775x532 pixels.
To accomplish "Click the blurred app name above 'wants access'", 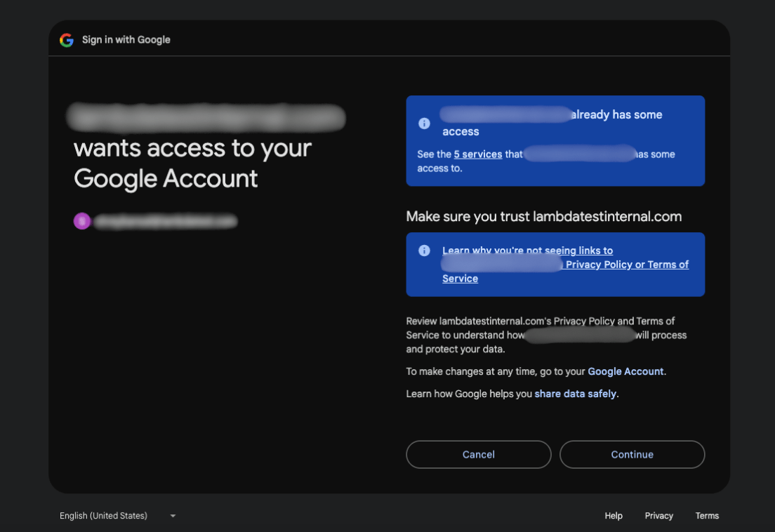I will (206, 117).
